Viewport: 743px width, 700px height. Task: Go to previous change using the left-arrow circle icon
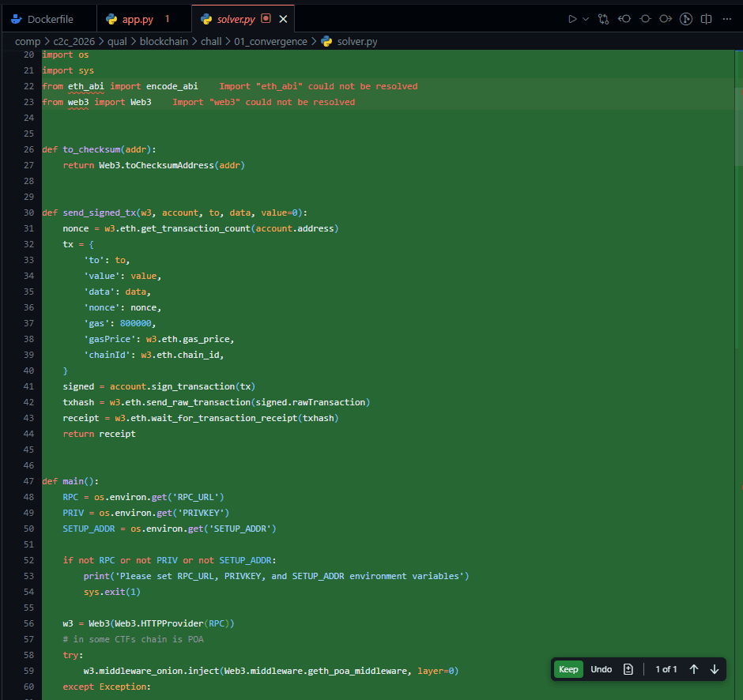[x=624, y=18]
